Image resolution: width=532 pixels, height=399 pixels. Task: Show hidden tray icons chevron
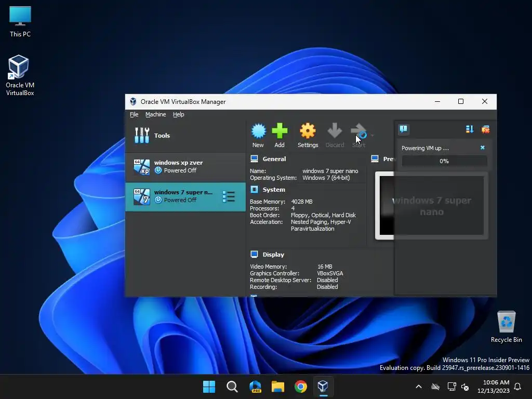419,387
